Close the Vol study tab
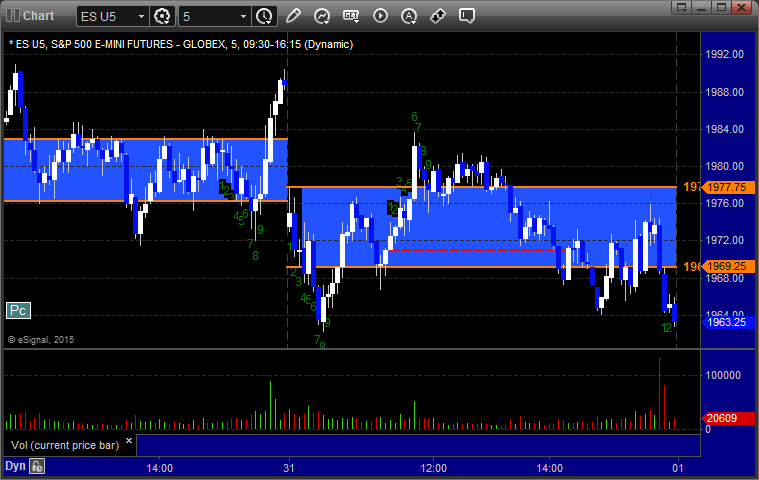The width and height of the screenshot is (759, 480). click(129, 440)
